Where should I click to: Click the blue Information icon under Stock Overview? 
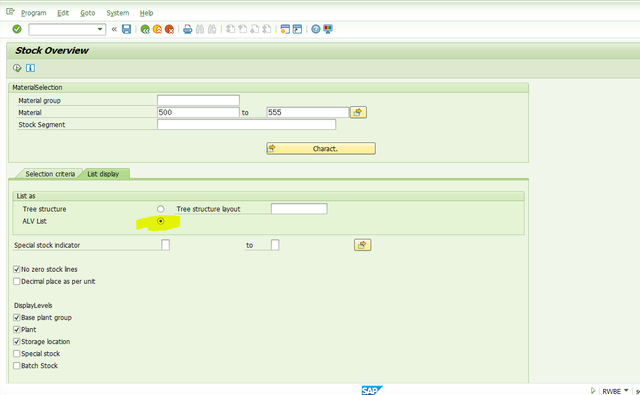tap(30, 68)
